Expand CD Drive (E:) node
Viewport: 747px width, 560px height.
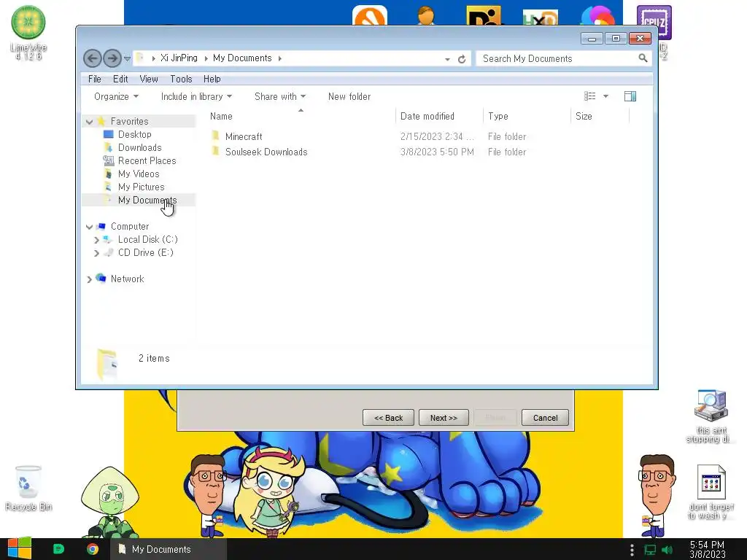(97, 253)
